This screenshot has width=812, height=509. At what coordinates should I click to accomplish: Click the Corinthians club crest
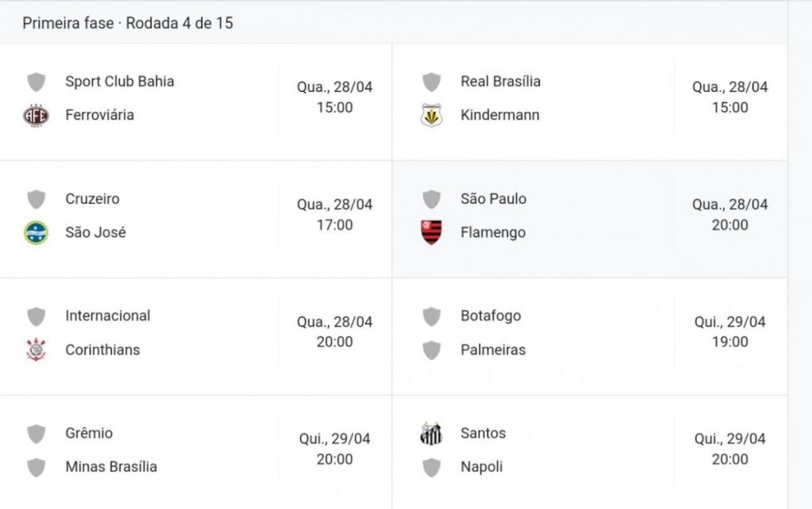tap(36, 350)
